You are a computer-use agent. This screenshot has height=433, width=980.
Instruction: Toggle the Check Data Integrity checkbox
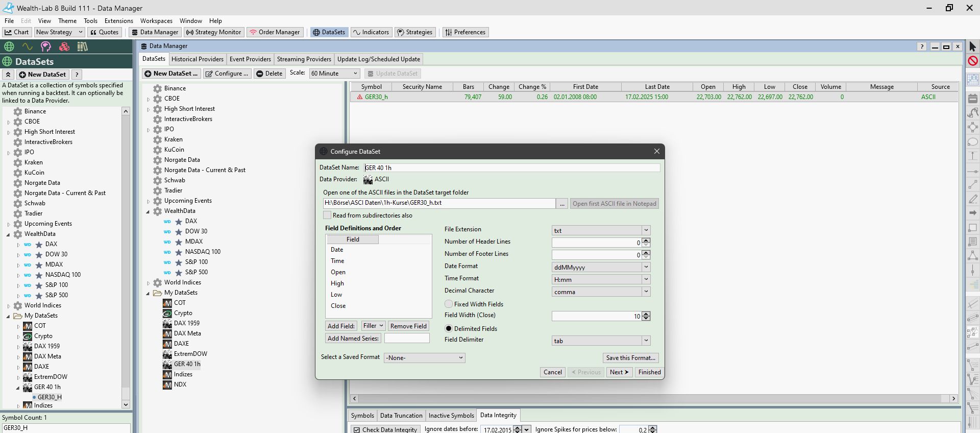(357, 430)
